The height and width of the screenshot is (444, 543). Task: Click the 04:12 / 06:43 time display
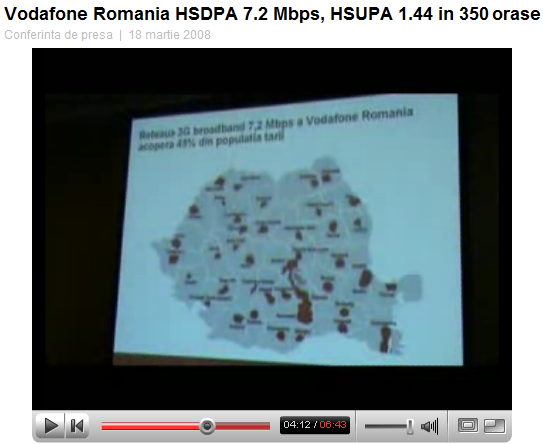tap(315, 425)
